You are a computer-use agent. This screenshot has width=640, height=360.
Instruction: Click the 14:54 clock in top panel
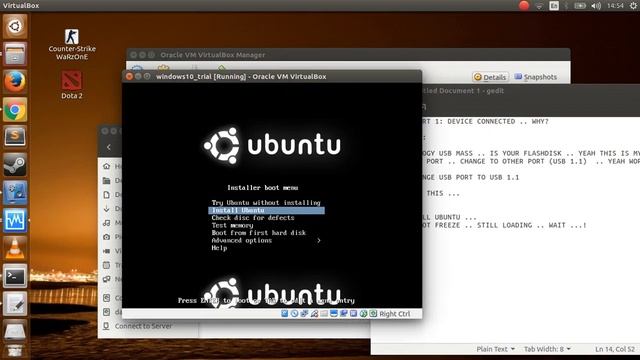click(615, 6)
